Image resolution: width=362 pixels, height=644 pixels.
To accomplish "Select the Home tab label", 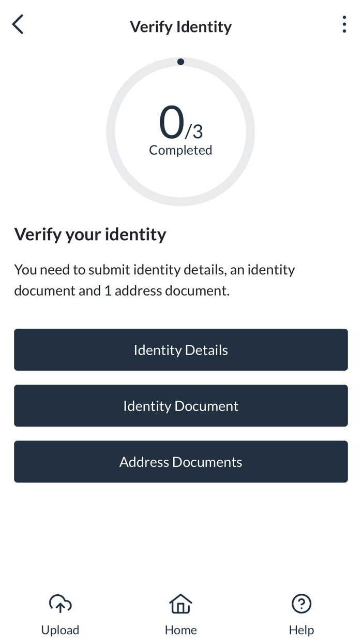I will click(180, 630).
